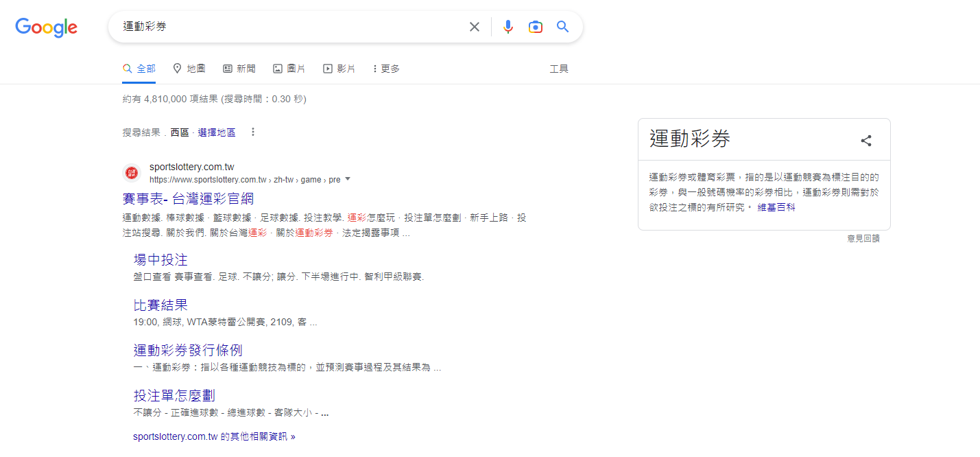
Task: Open the 更多 search filter menu
Action: click(386, 69)
